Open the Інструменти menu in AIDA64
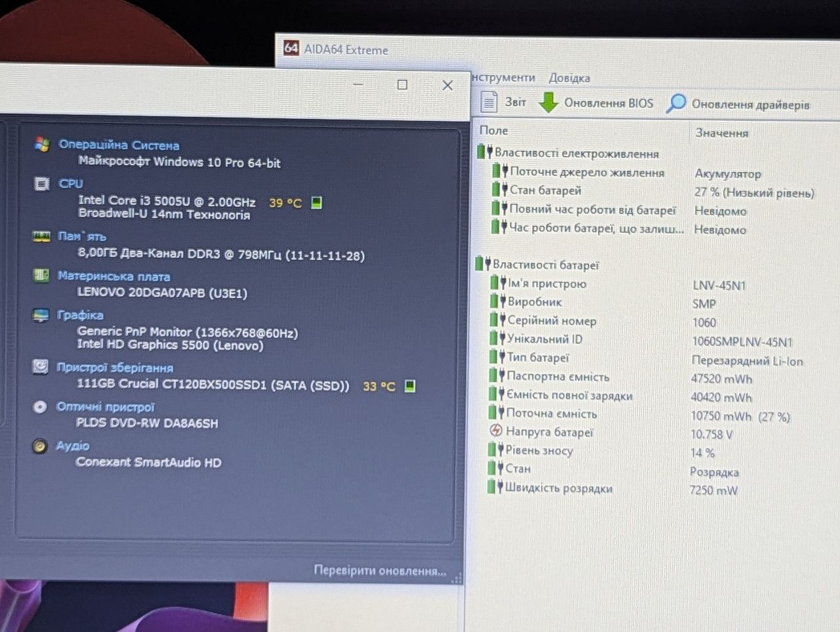The width and height of the screenshot is (840, 632). pos(503,77)
